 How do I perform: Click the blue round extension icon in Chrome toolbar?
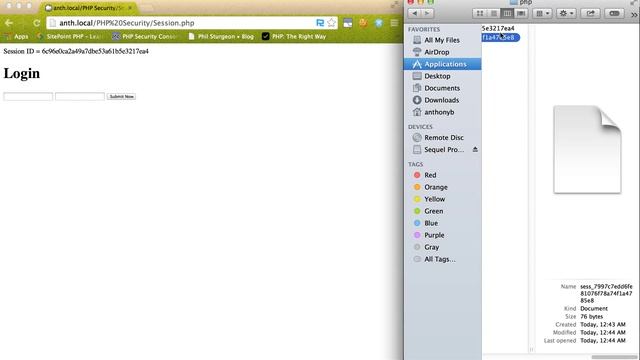click(379, 23)
